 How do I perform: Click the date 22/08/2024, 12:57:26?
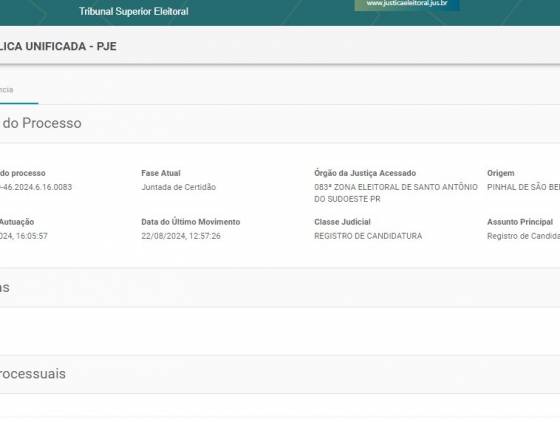(x=181, y=236)
